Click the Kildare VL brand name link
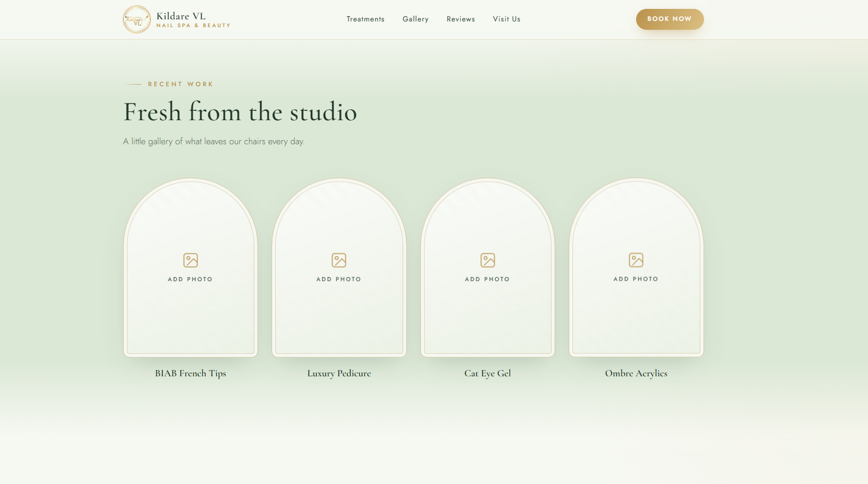 (x=181, y=16)
